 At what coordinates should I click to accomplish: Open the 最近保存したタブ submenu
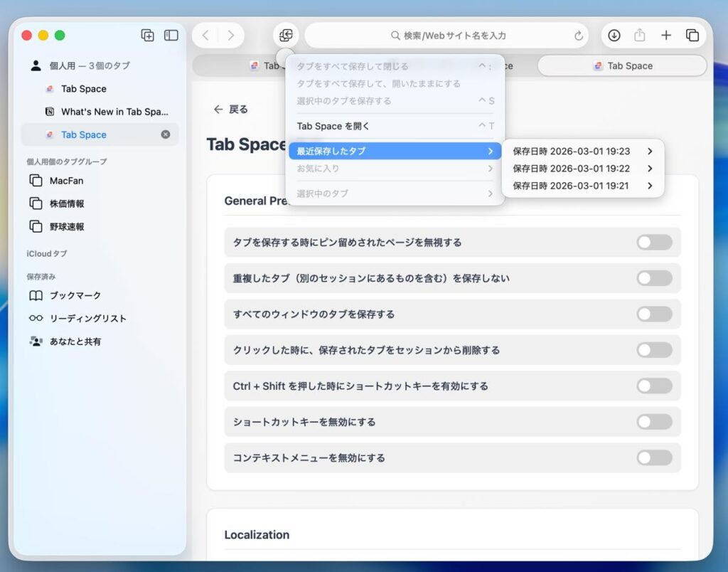395,151
